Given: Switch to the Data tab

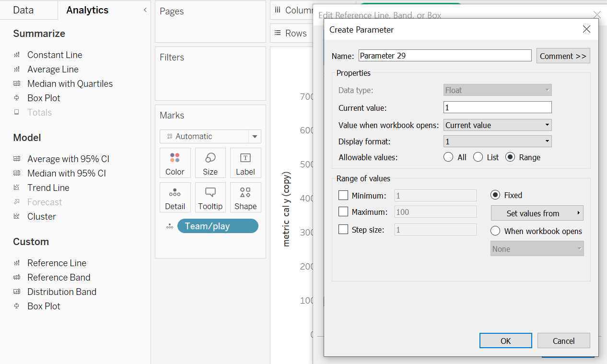Looking at the screenshot, I should [23, 10].
